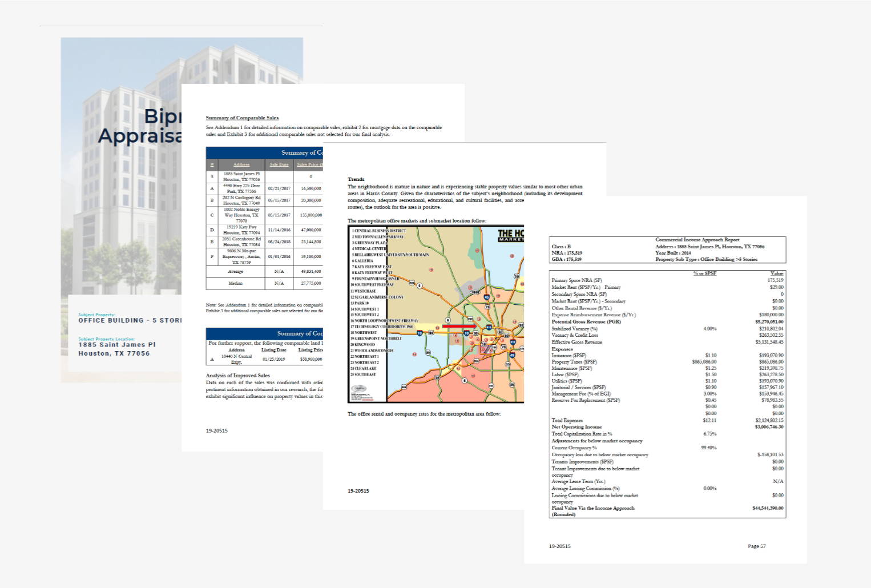871x588 pixels.
Task: Click the 'Value' column header
Action: click(x=777, y=273)
